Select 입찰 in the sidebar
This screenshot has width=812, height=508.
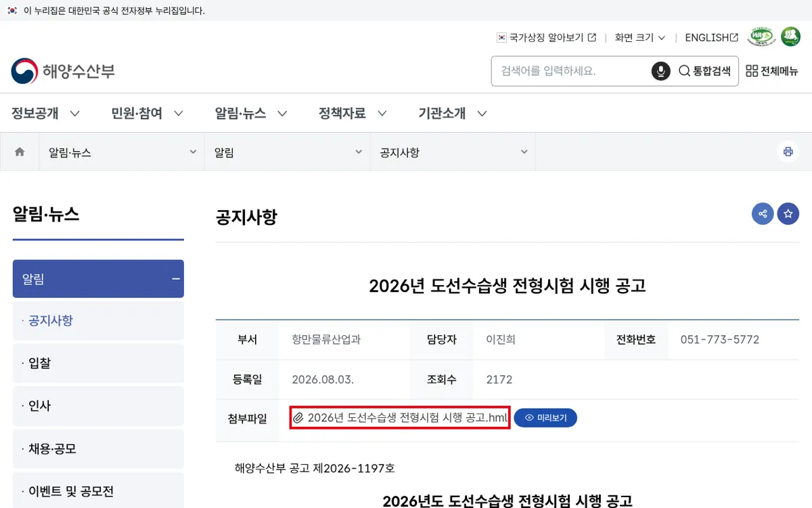[98, 363]
